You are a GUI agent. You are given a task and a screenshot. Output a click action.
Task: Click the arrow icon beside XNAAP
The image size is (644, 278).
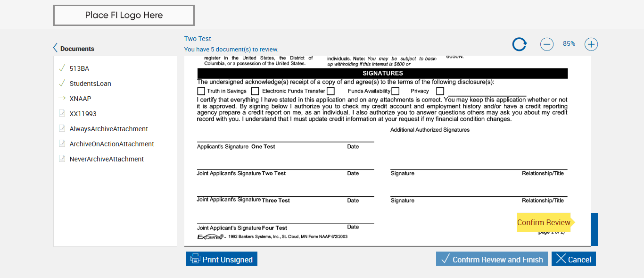(x=62, y=98)
